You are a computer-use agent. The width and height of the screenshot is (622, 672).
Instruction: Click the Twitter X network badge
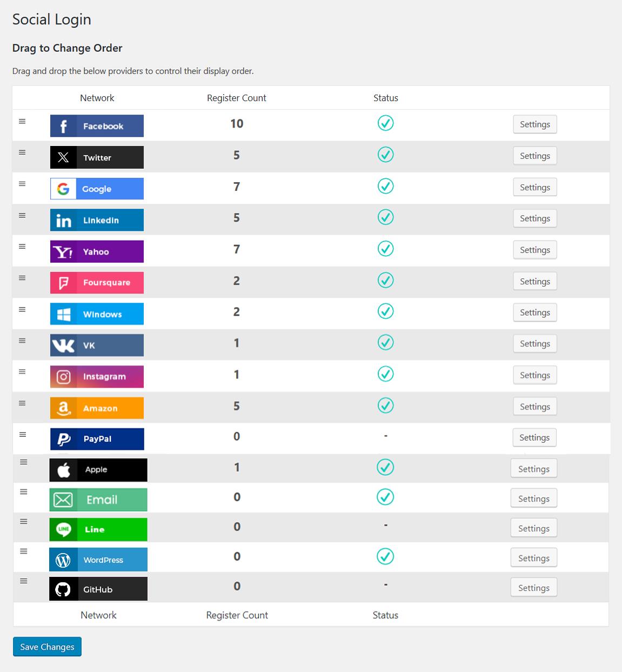[x=97, y=157]
